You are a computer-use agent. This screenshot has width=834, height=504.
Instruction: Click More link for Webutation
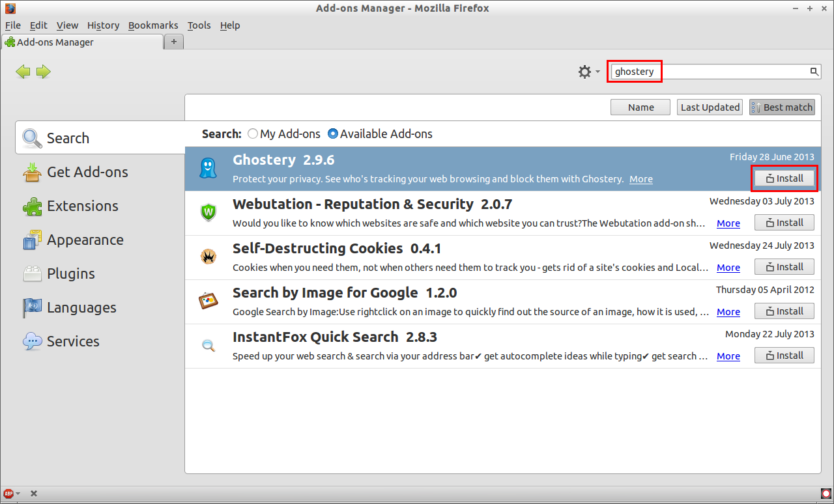point(728,223)
